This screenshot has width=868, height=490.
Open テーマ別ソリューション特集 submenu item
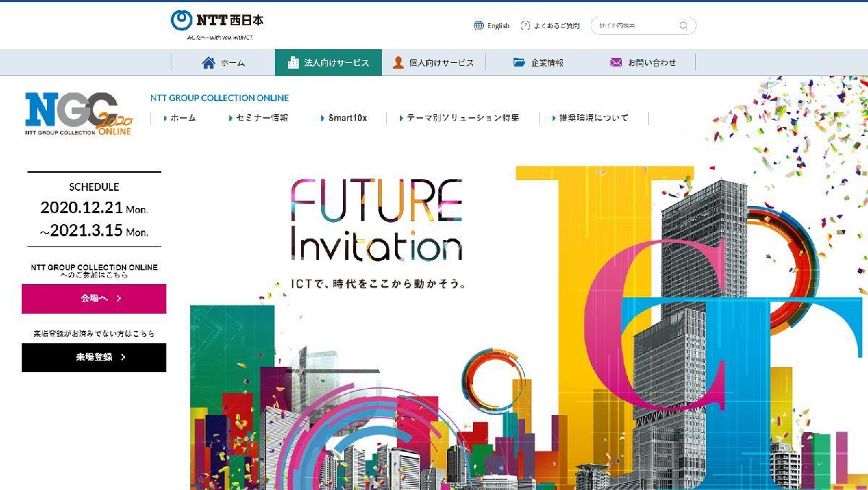(x=459, y=118)
